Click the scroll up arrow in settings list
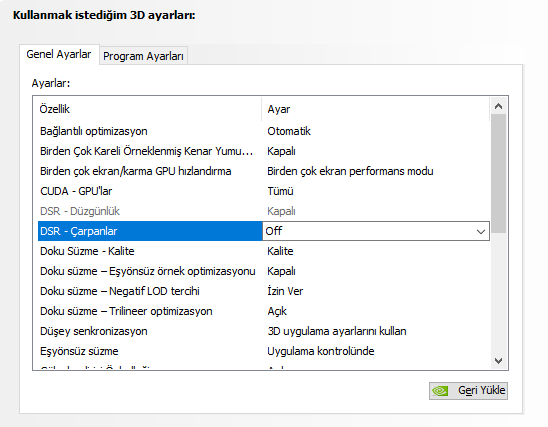548x427 pixels. 499,106
